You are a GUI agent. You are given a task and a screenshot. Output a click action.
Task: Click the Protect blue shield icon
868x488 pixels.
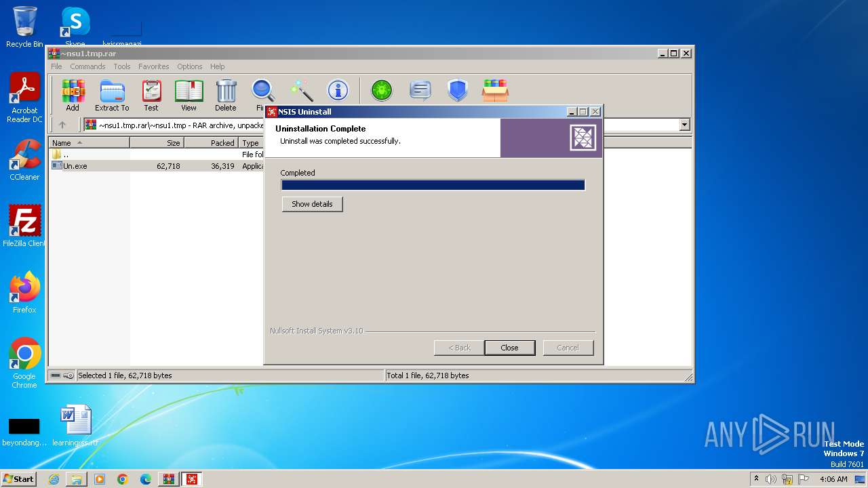[x=458, y=90]
